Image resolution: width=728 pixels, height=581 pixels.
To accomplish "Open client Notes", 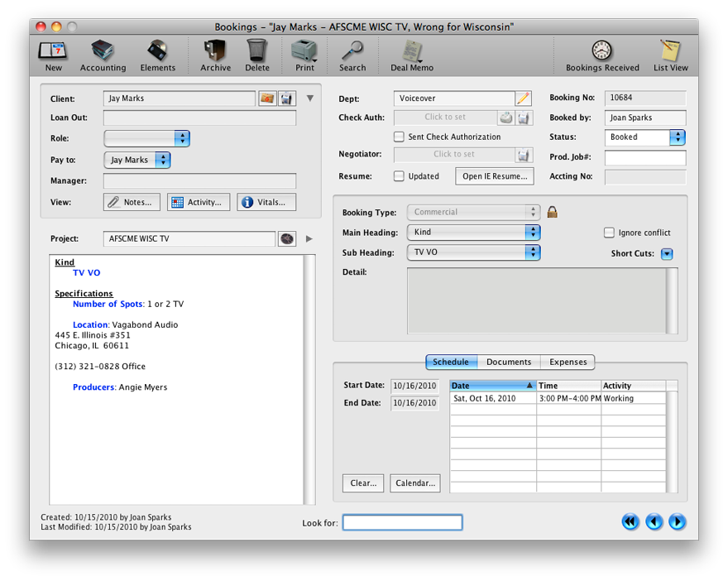I will (x=132, y=203).
